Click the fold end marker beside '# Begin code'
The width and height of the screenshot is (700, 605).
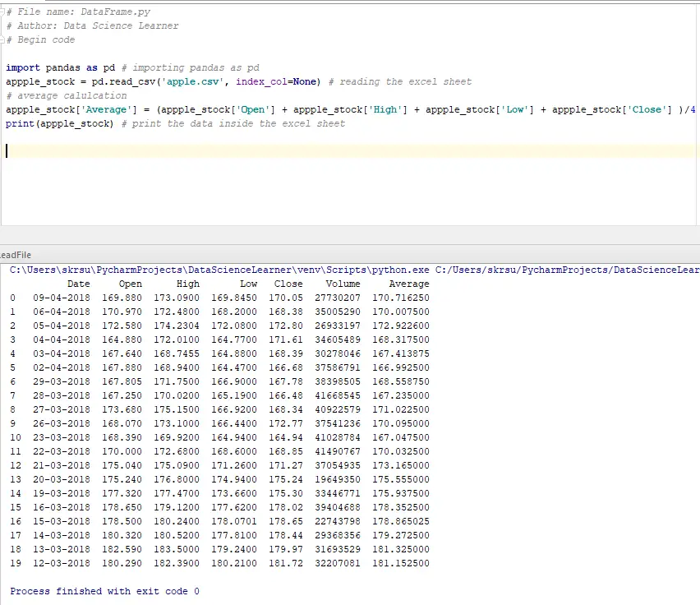pyautogui.click(x=2, y=39)
